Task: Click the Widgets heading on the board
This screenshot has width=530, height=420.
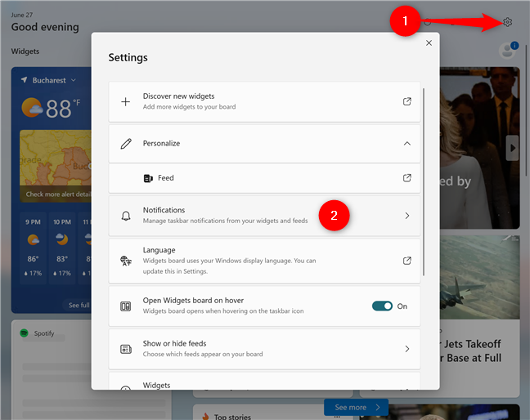Action: coord(25,51)
